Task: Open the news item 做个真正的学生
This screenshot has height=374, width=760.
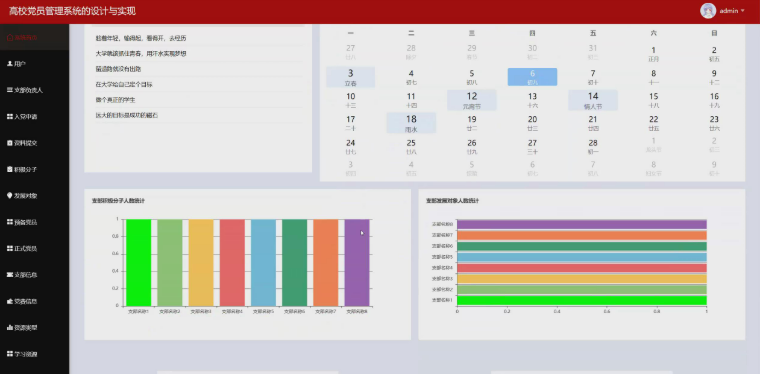Action: pos(115,100)
